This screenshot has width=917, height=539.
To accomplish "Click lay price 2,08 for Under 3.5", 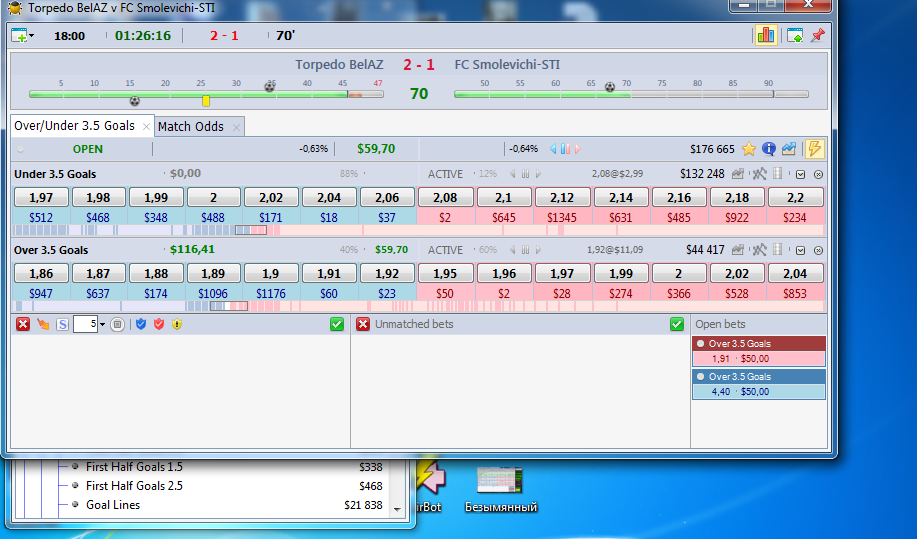I will click(x=445, y=198).
